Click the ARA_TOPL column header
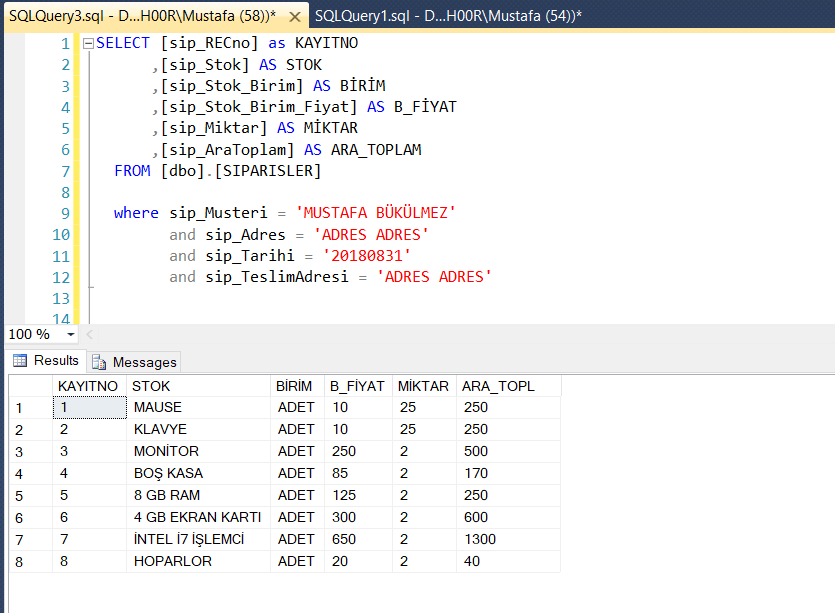 tap(503, 385)
